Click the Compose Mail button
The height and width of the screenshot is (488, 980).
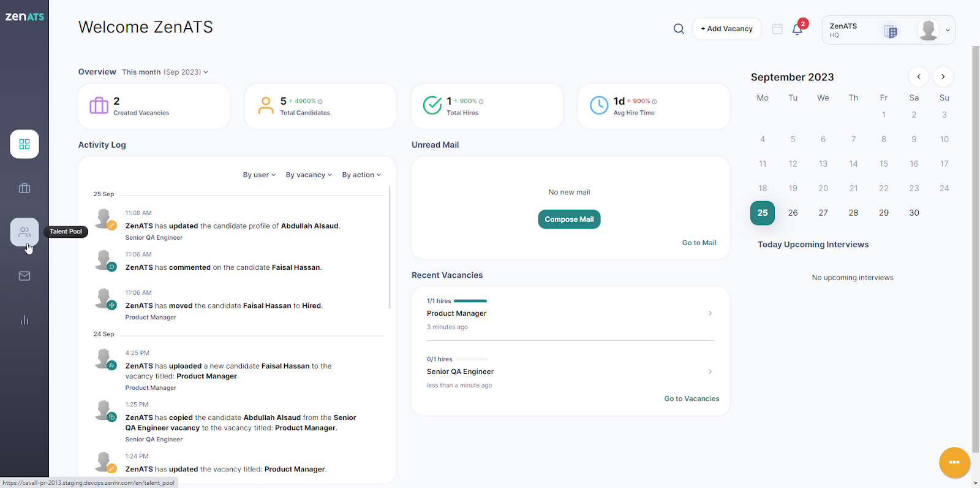tap(569, 219)
